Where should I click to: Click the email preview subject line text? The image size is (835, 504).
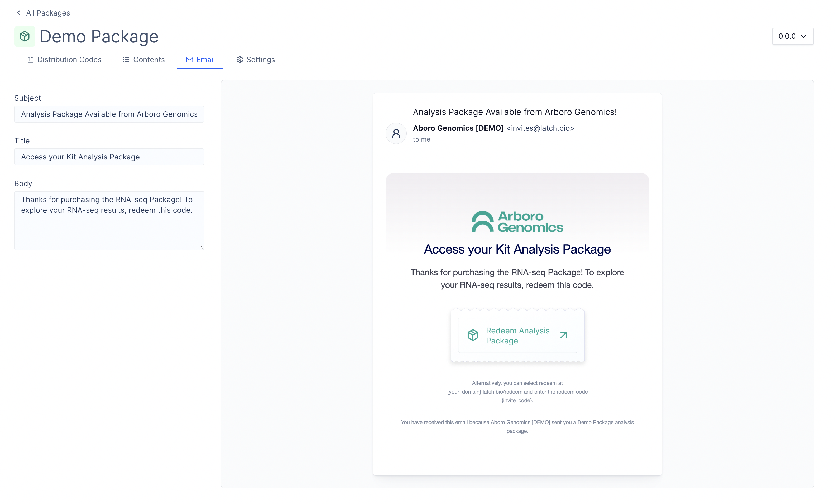pos(515,112)
